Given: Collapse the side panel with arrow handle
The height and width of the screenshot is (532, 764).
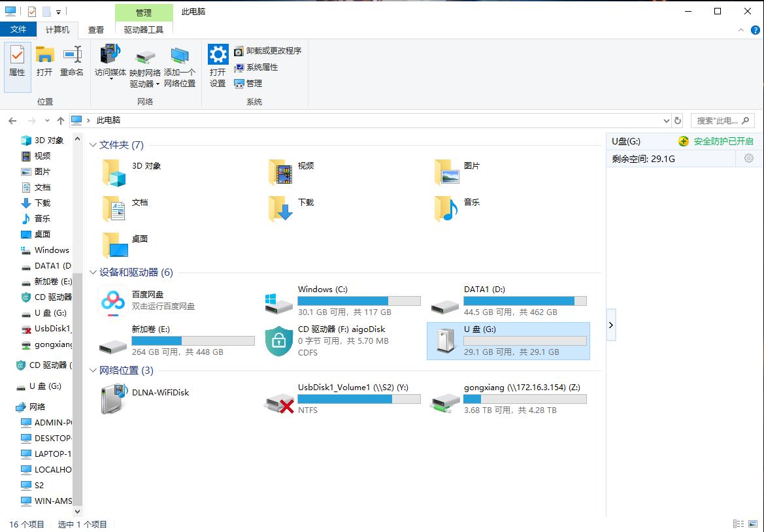Looking at the screenshot, I should point(611,325).
